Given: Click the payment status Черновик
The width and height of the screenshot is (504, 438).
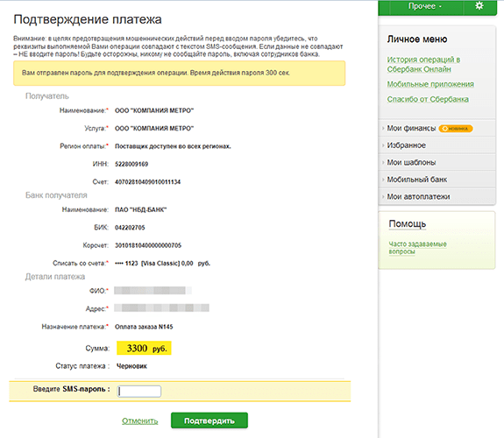Looking at the screenshot, I should pos(131,366).
